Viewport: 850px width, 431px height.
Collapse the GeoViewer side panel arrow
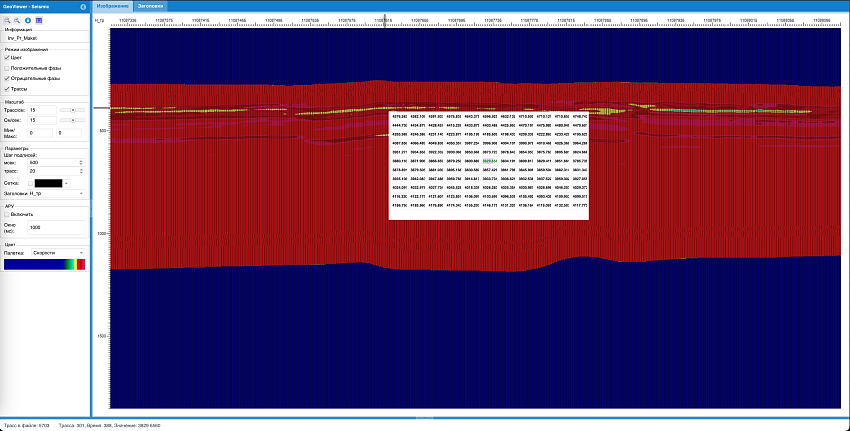pos(82,7)
